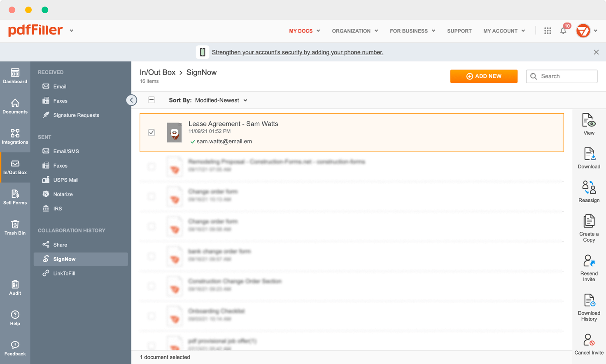
Task: Open Integrations from the sidebar
Action: 15,137
